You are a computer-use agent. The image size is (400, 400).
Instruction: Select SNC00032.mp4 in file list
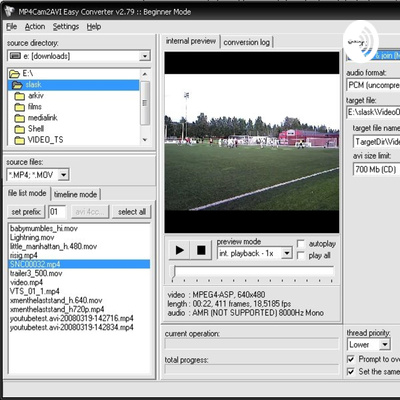79,264
